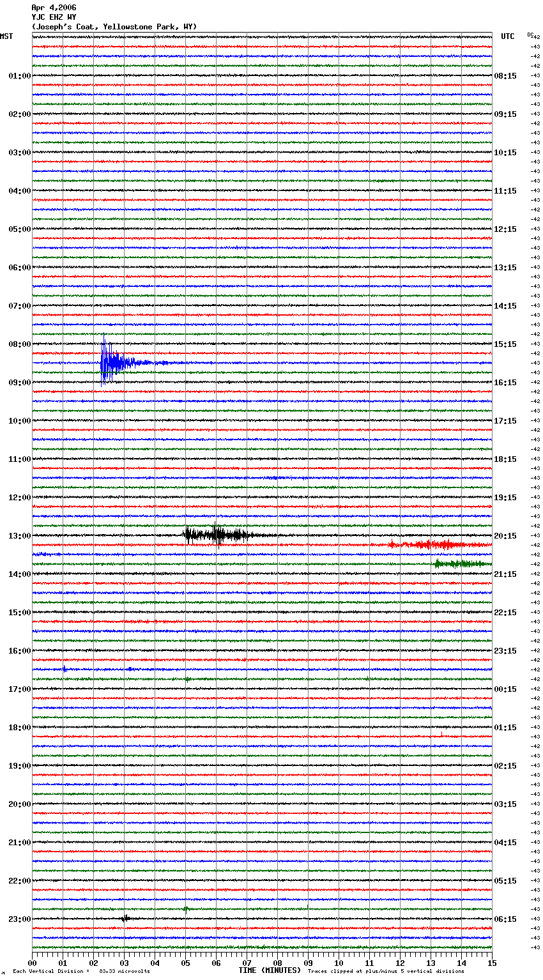Viewport: 543px width, 980px height.
Task: Click the '08:15' UTC time label
Action: 505,76
